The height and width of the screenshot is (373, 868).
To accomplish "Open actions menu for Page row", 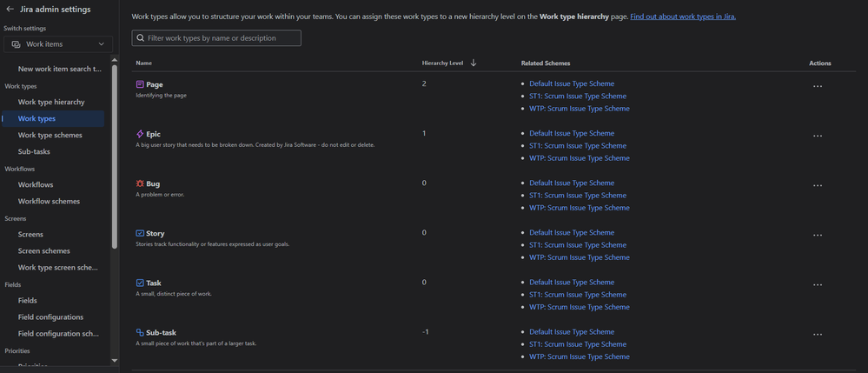I will pyautogui.click(x=817, y=86).
